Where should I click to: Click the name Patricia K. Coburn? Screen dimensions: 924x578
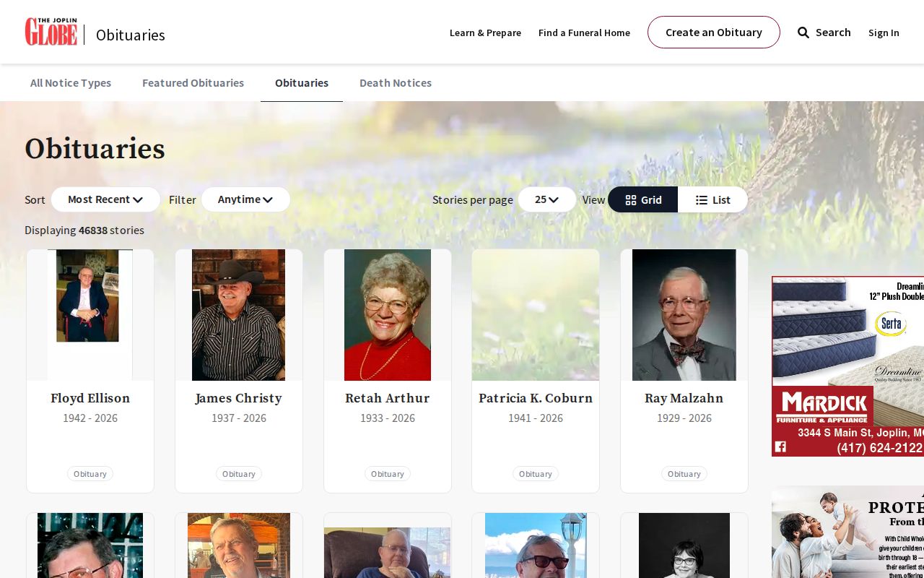click(x=536, y=398)
